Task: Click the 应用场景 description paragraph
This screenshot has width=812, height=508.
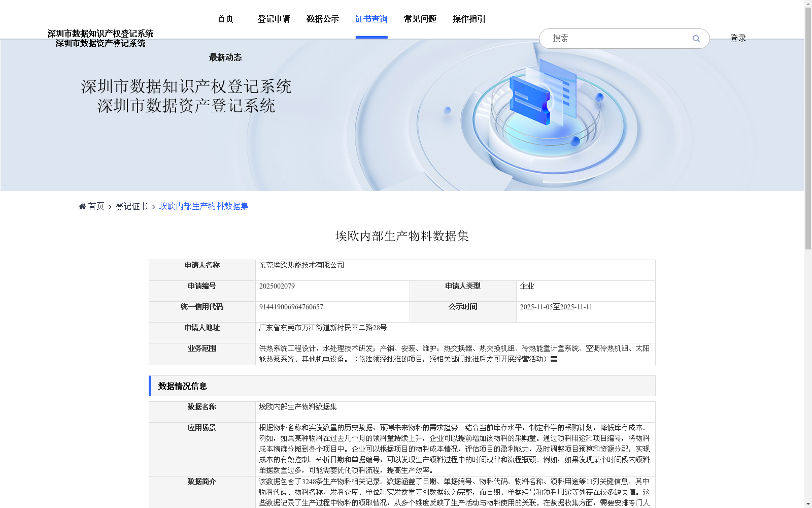Action: coord(454,449)
